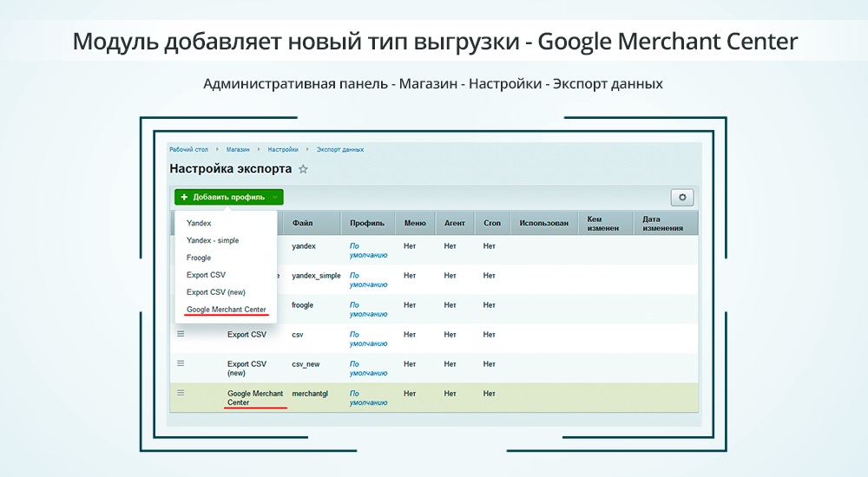This screenshot has width=868, height=477.
Task: Click the csv file name cell
Action: click(x=297, y=335)
